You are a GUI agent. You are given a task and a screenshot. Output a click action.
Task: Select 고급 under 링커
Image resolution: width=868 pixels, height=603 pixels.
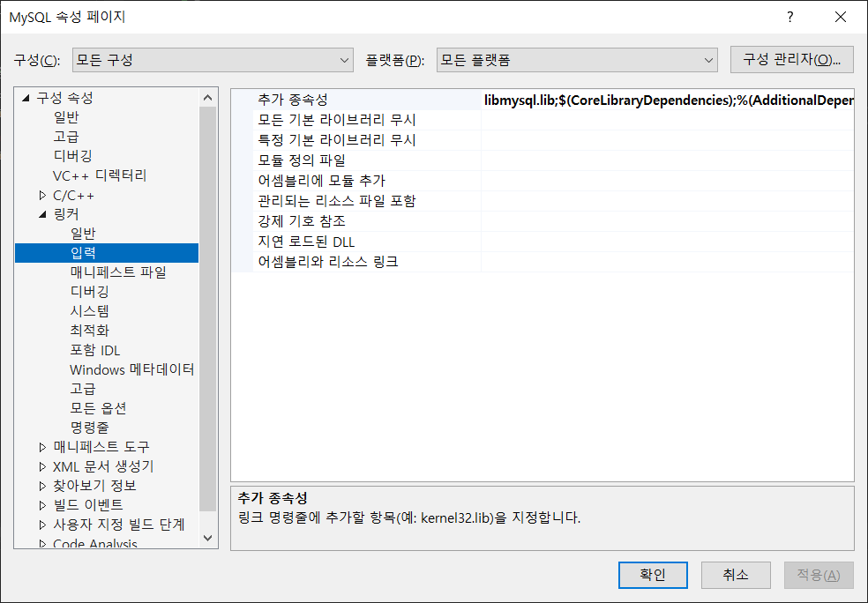pos(84,389)
